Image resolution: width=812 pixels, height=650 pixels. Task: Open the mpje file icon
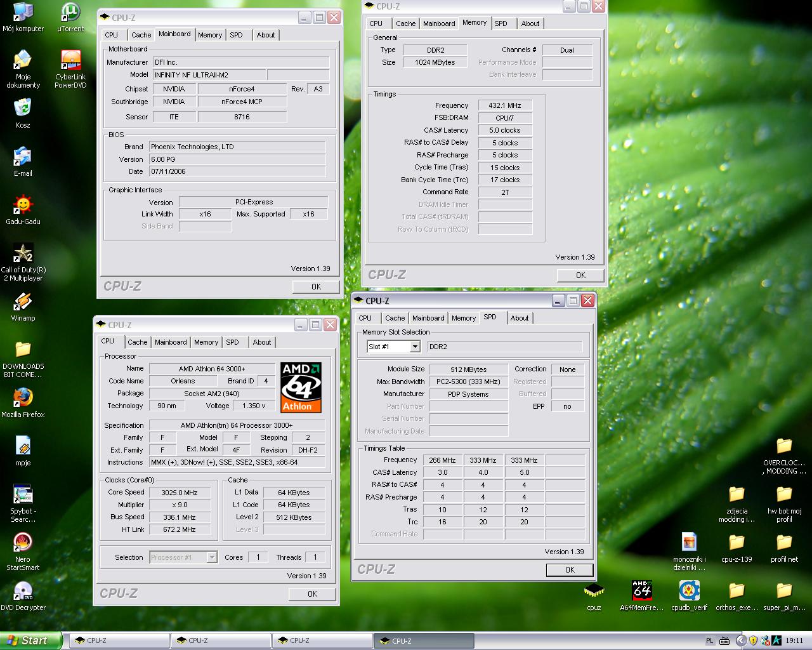click(23, 451)
